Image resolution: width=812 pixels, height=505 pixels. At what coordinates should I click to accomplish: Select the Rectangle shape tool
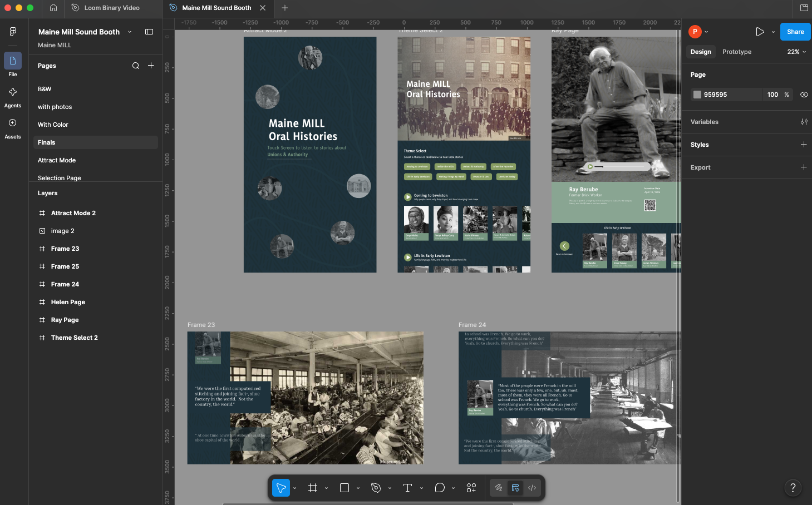(345, 488)
